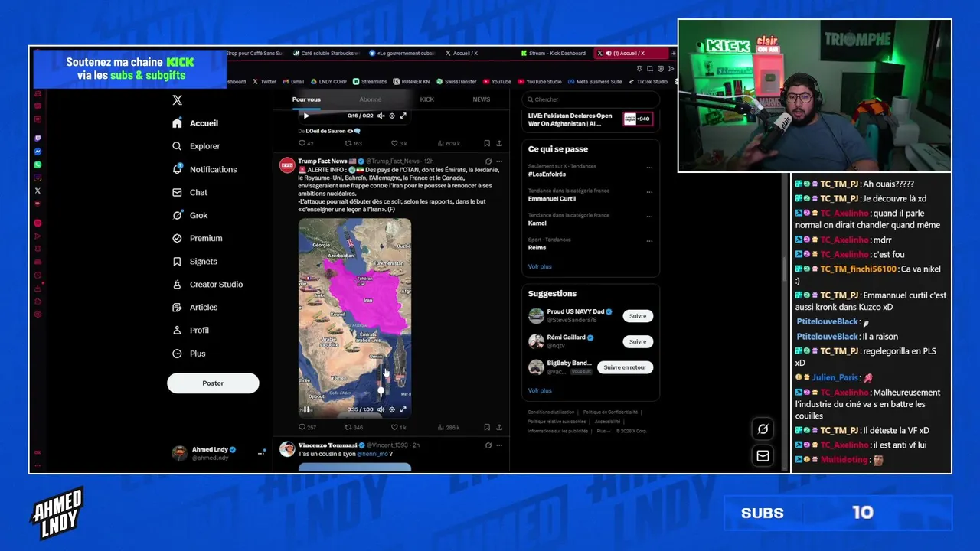The image size is (980, 551).
Task: Open the LIVE Pakistan Declares Open War item
Action: 590,119
